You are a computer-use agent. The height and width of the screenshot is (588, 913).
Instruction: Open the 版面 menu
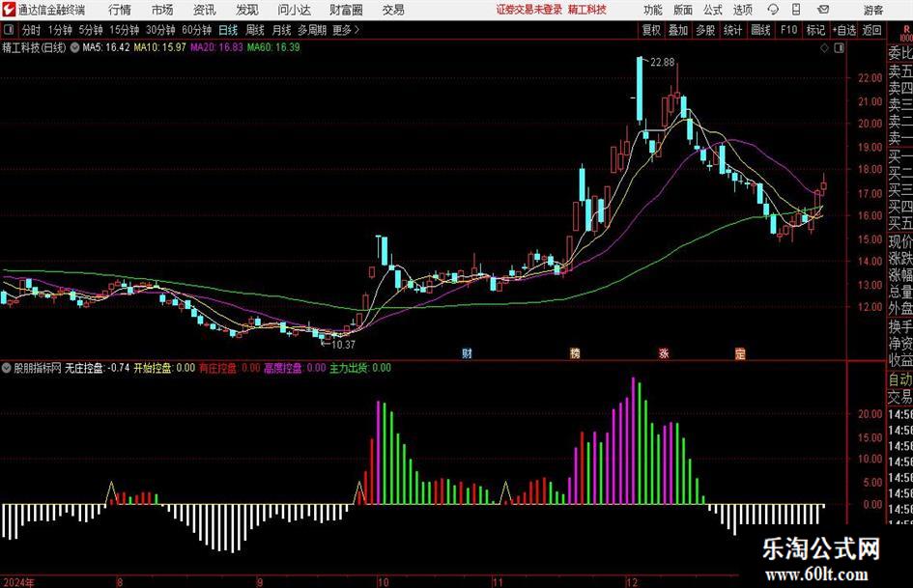pyautogui.click(x=682, y=10)
